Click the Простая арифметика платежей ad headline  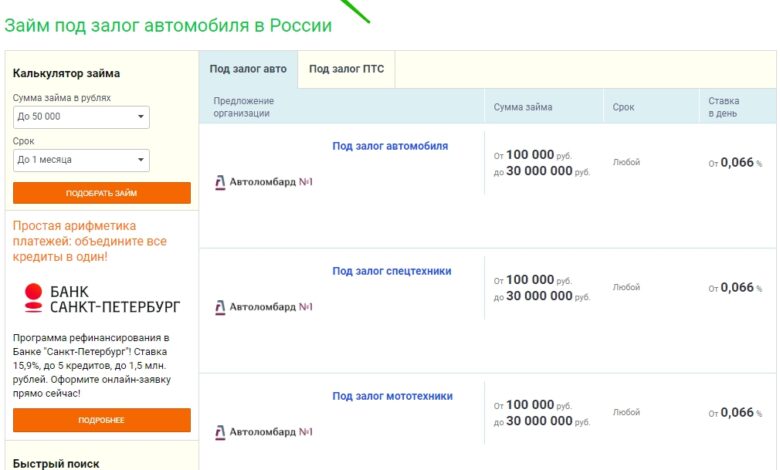tap(90, 241)
